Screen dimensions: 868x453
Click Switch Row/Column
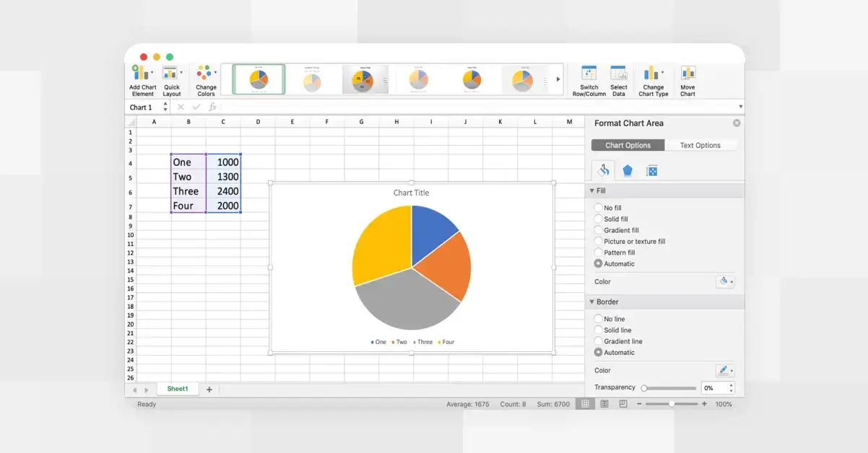[589, 79]
